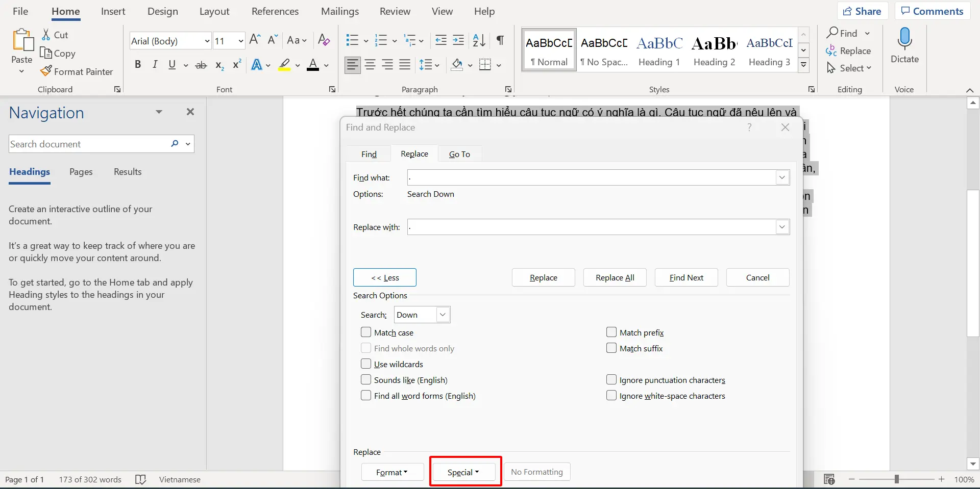Open the font size dropdown

coord(240,41)
